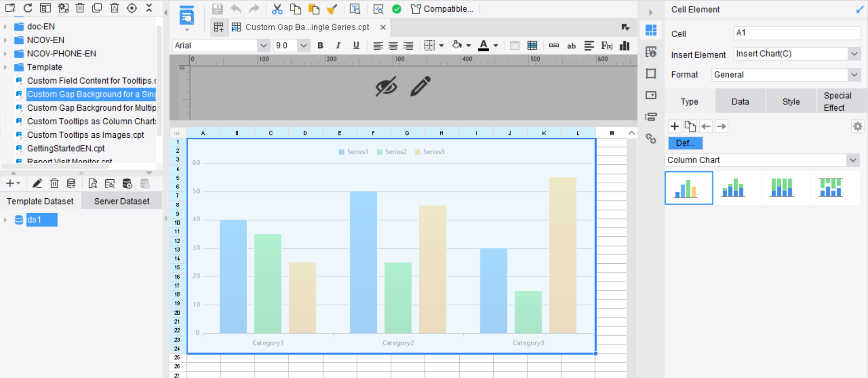Toggle Underline formatting
This screenshot has height=378, width=868.
356,46
